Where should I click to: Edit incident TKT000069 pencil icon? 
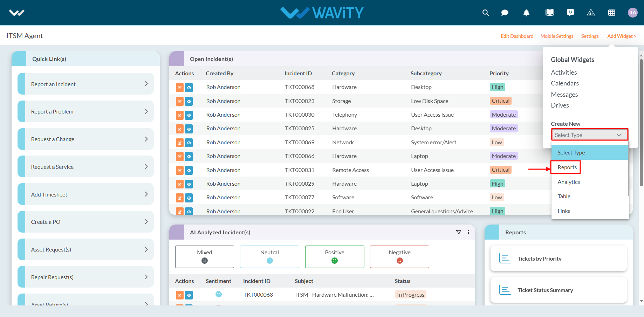tap(179, 143)
